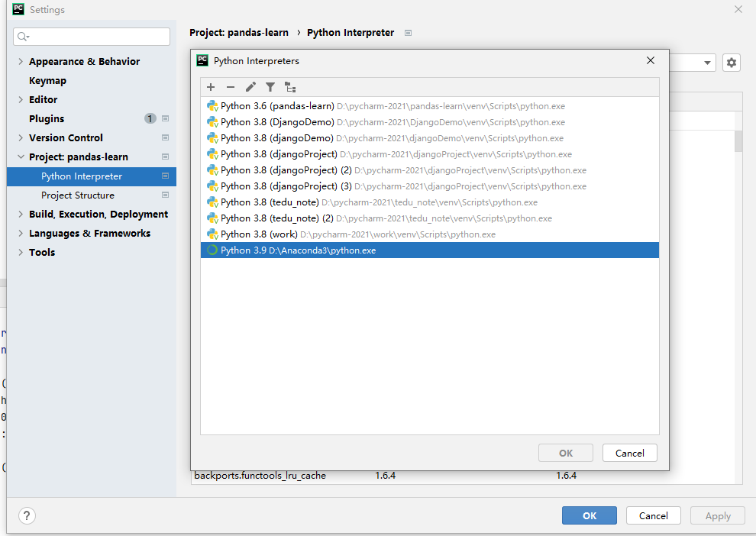756x536 pixels.
Task: Select Python 3.6 (pandas-learn) interpreter
Action: 430,106
